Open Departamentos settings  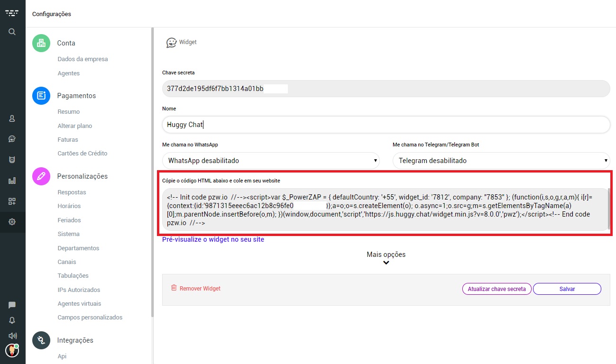pyautogui.click(x=78, y=248)
